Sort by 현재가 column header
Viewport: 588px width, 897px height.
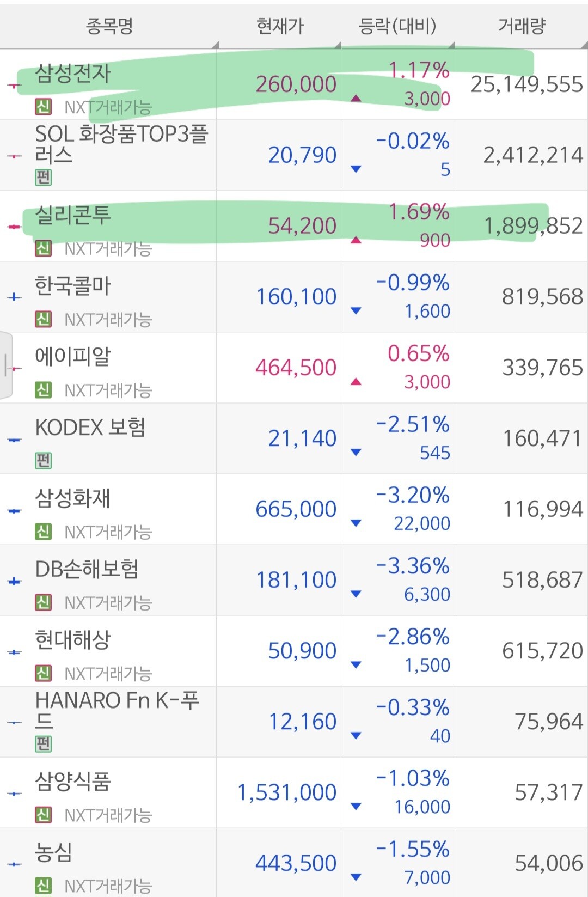tap(280, 26)
